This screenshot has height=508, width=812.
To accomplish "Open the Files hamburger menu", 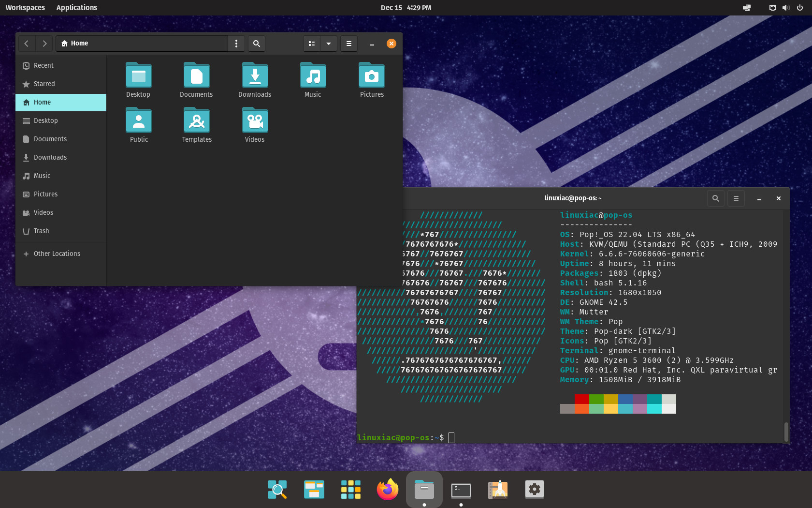I will (x=349, y=44).
